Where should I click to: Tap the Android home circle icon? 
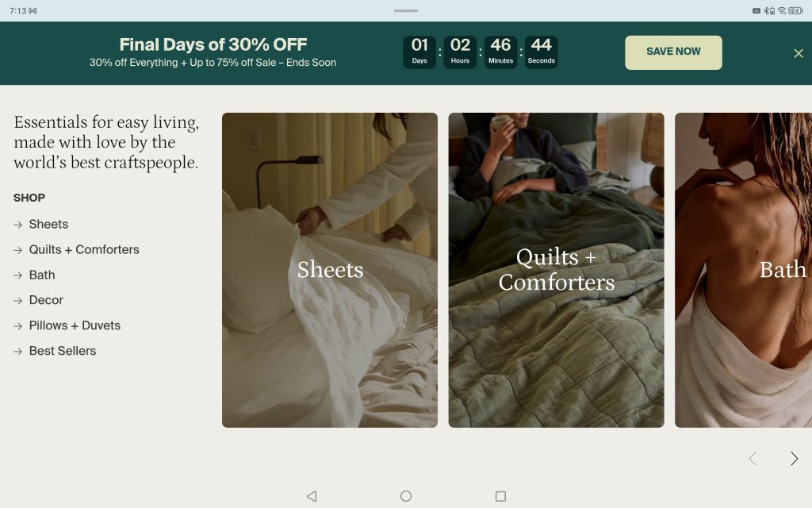click(406, 496)
